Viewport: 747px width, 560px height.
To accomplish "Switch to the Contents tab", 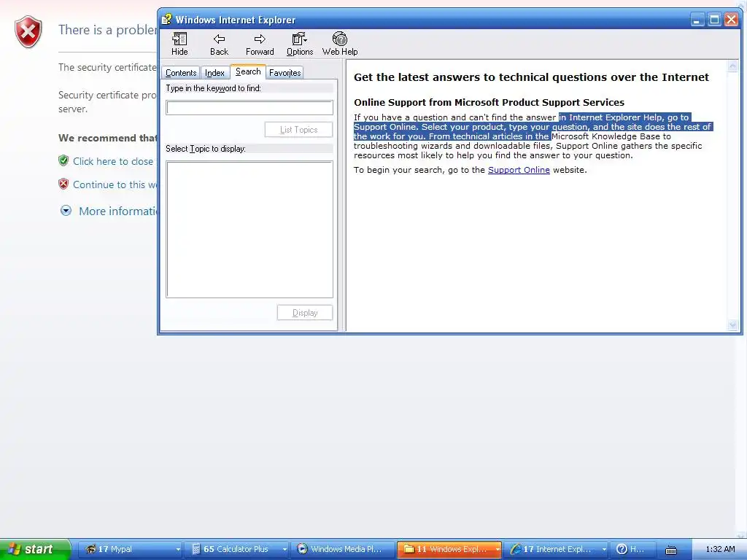I will [x=181, y=73].
